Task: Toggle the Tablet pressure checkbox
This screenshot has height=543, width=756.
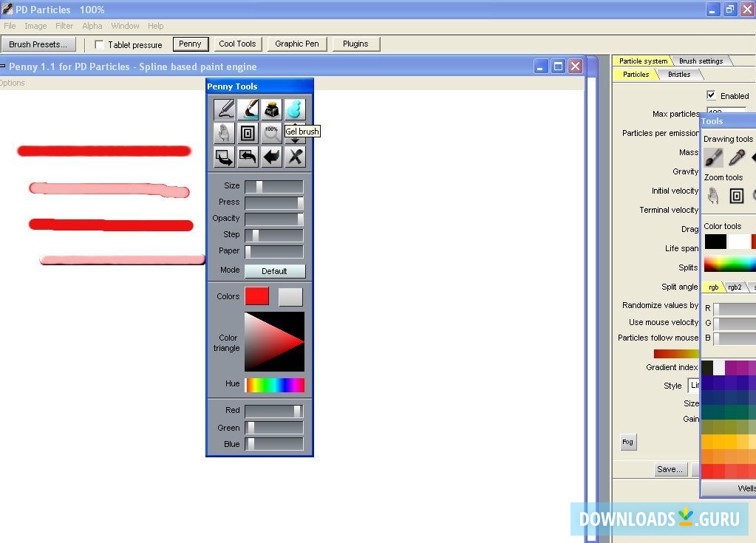Action: 99,45
